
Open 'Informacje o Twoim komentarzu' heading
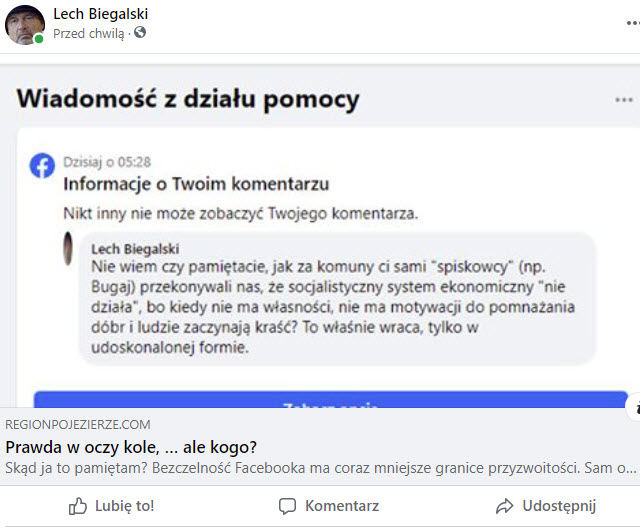[x=196, y=184]
